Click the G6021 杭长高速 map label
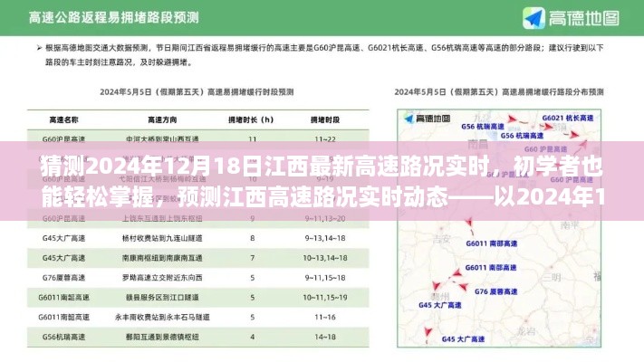The width and height of the screenshot is (644, 362). (x=568, y=118)
